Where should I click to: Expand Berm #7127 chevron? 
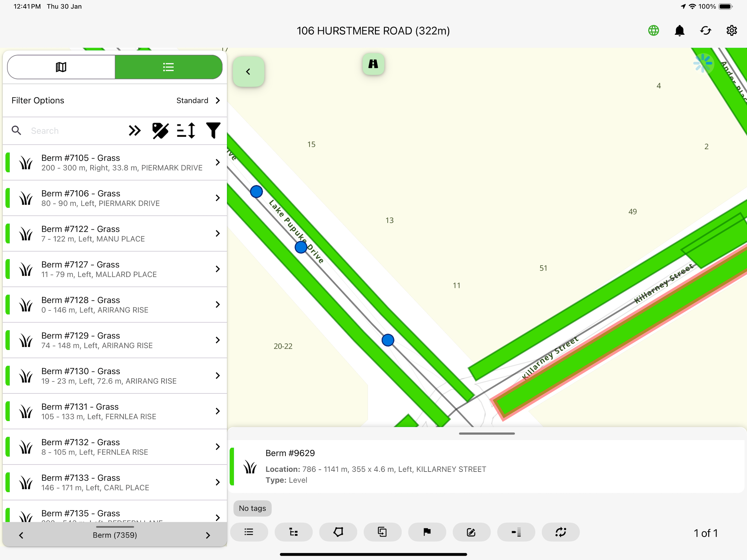(x=217, y=269)
